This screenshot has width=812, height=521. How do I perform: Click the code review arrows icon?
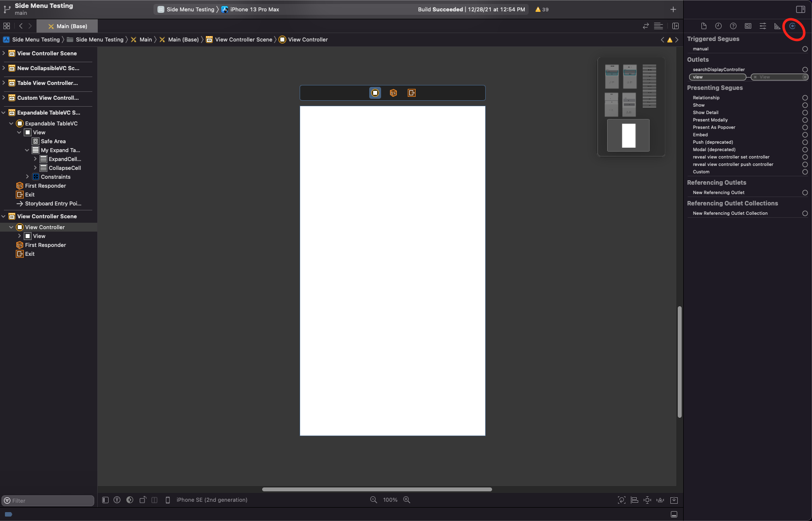click(x=646, y=26)
